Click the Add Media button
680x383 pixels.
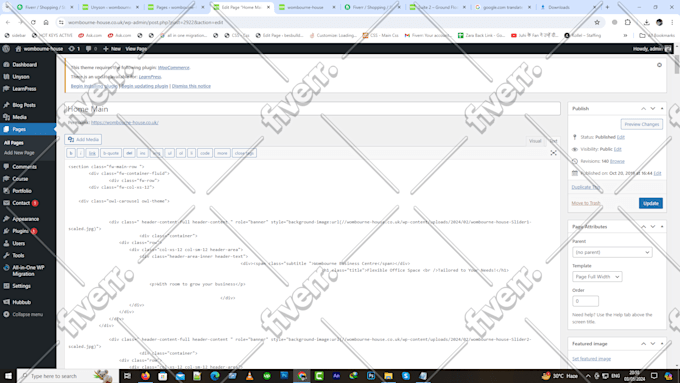click(83, 140)
